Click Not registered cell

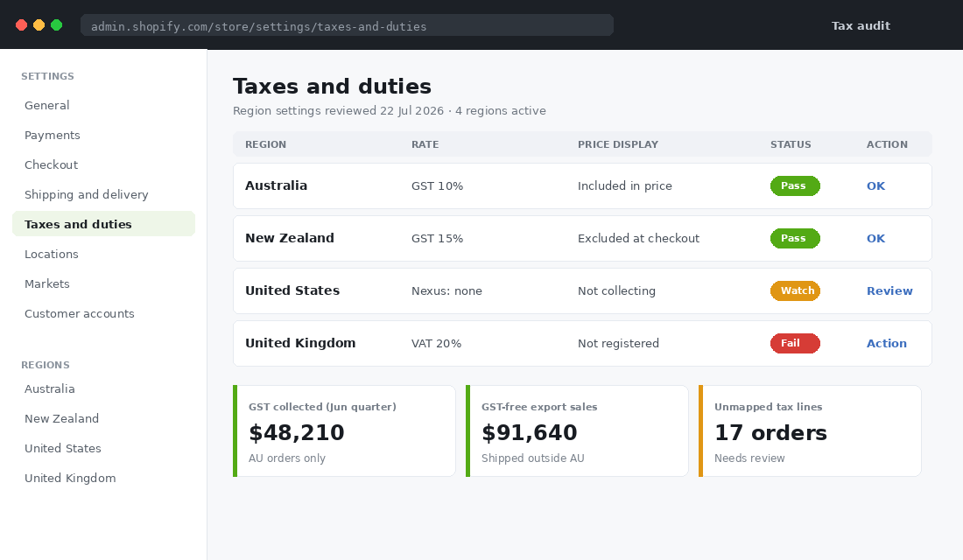[x=618, y=343]
